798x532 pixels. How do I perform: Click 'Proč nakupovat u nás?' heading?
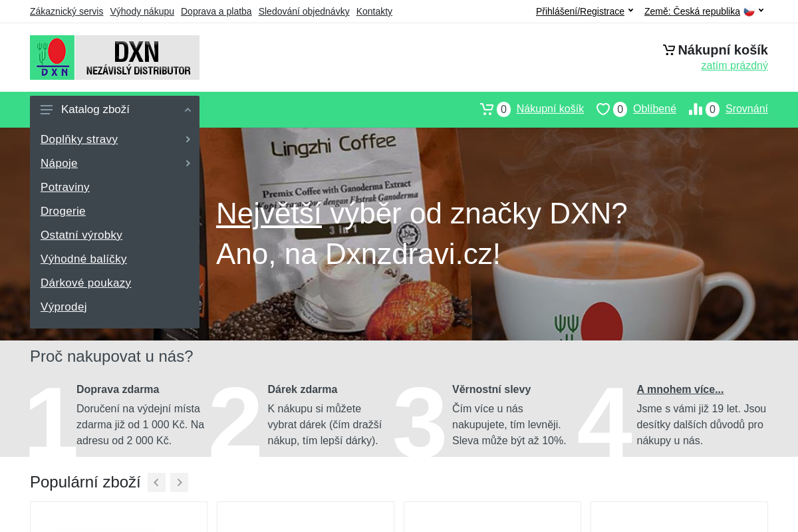(x=112, y=356)
